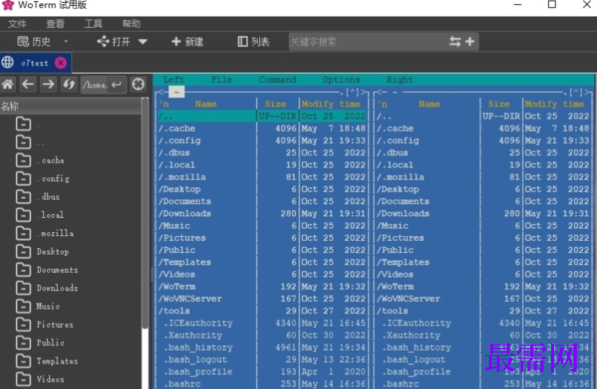Click the 历史 history button
The width and height of the screenshot is (597, 389).
pos(34,41)
